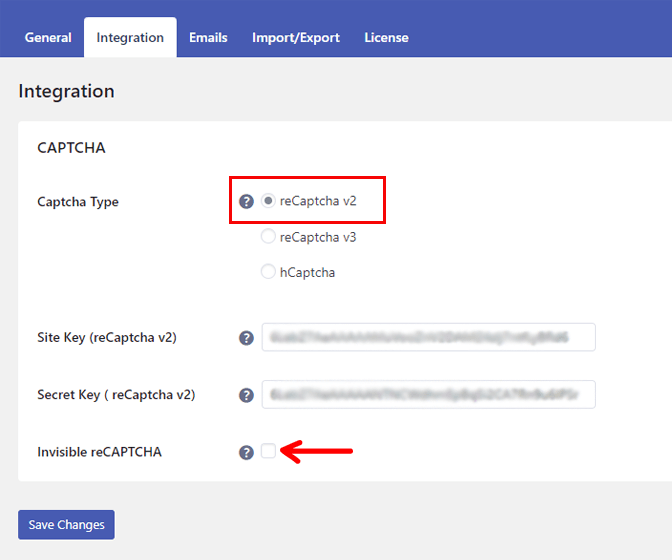Choose the reCaptcha v3 radio option
This screenshot has width=672, height=560.
click(x=268, y=236)
